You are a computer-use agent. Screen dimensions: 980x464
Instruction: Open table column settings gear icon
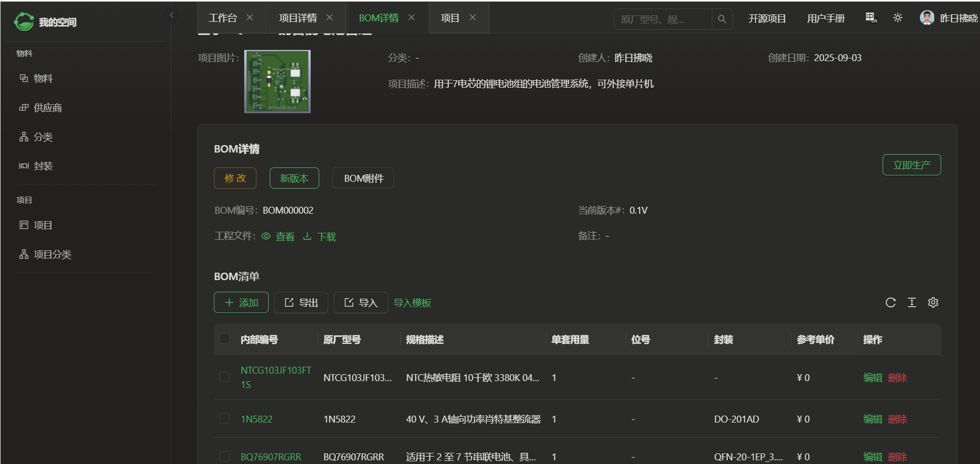pyautogui.click(x=933, y=302)
